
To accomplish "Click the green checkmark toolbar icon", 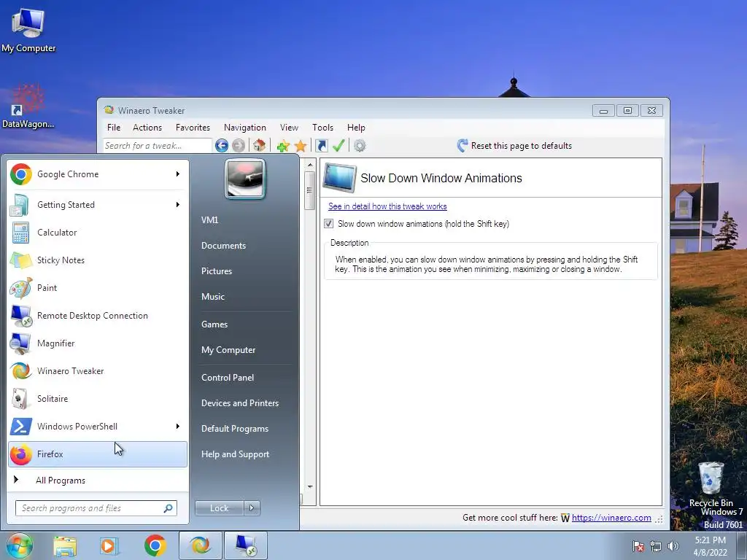I will coord(338,146).
